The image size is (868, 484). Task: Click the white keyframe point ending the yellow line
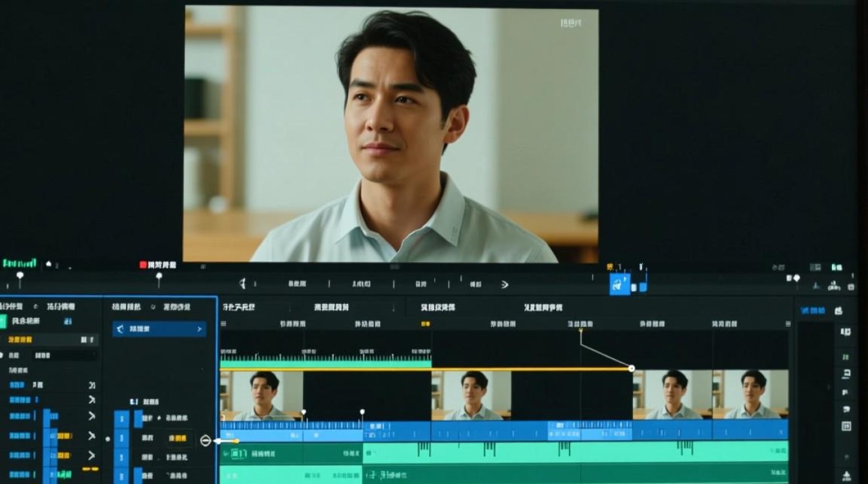[x=632, y=368]
